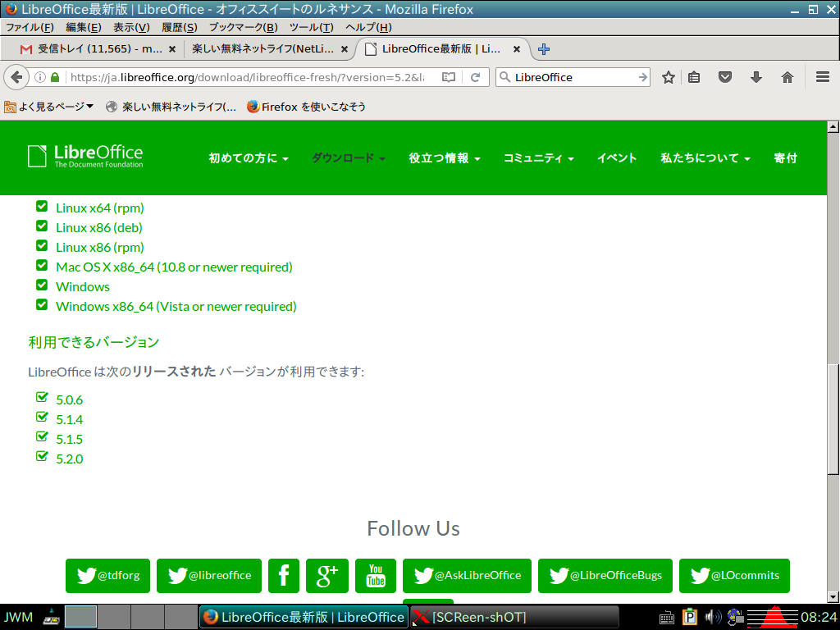Screen dimensions: 840x630
Task: Click the CPU load graph in tray
Action: click(x=772, y=617)
